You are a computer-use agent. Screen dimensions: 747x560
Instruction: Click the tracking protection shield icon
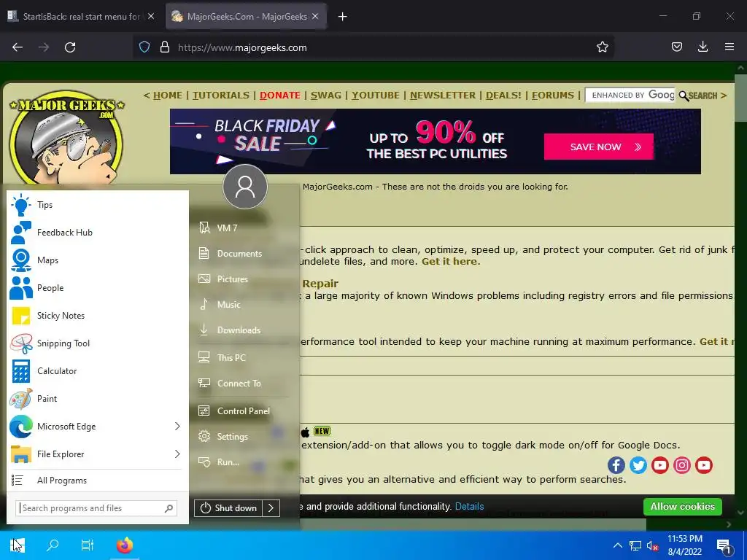coord(144,47)
